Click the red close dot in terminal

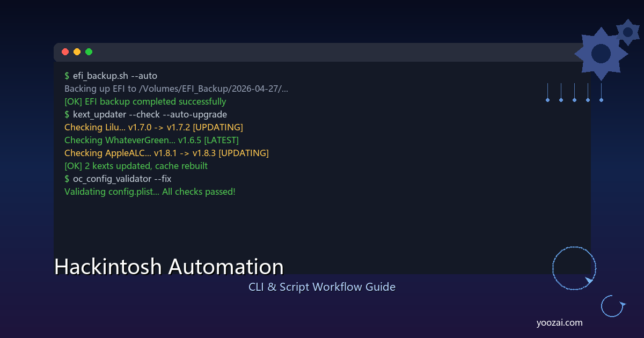coord(65,52)
